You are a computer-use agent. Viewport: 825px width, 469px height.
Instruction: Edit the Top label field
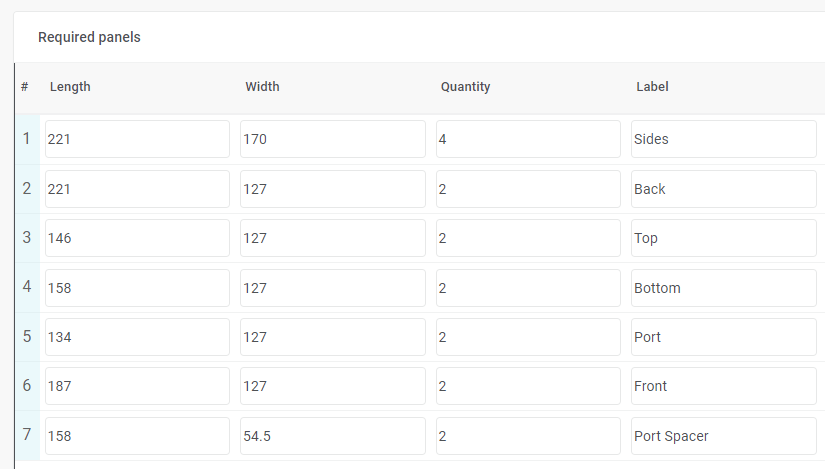point(723,238)
